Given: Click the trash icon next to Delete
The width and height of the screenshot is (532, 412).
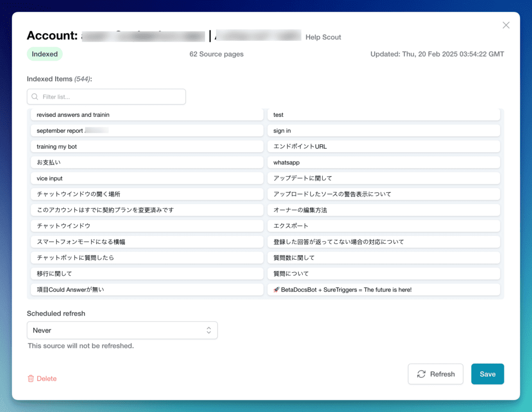Looking at the screenshot, I should coord(31,379).
